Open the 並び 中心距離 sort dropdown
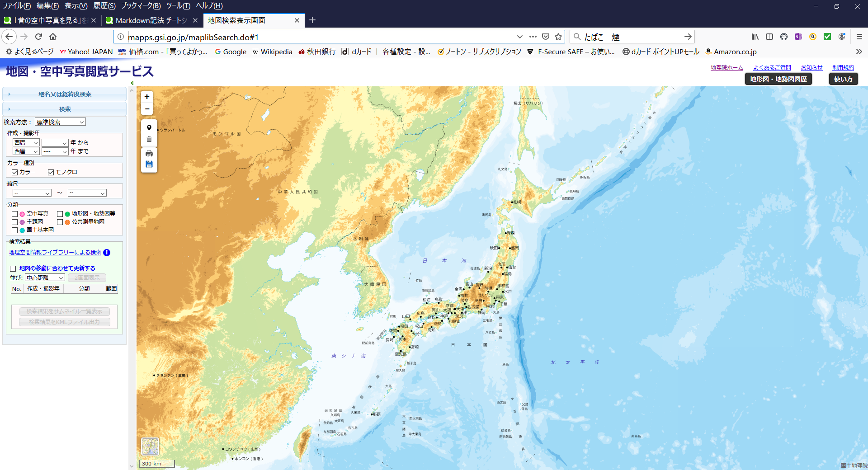This screenshot has width=868, height=470. pos(45,278)
